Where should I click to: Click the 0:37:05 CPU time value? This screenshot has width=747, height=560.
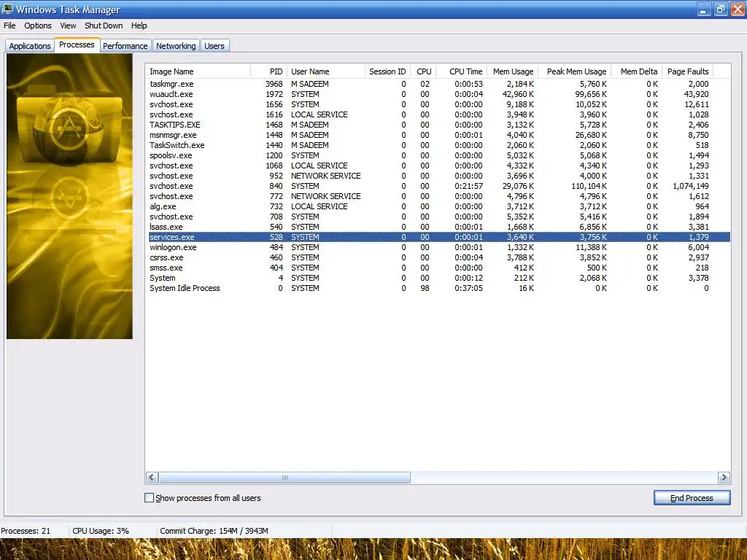pyautogui.click(x=468, y=289)
